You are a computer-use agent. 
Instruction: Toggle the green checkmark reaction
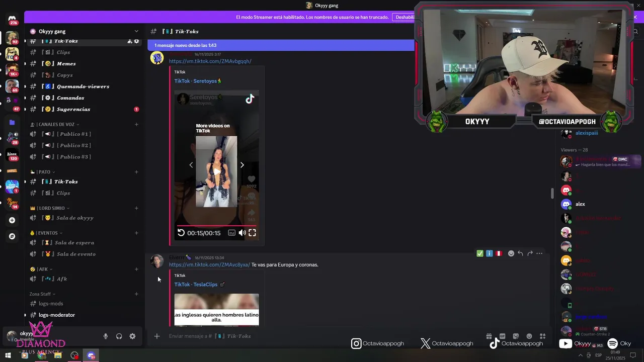pos(480,253)
